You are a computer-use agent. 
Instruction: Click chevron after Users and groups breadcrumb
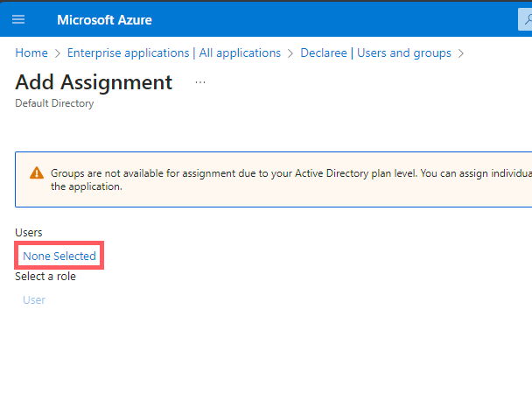(x=461, y=53)
